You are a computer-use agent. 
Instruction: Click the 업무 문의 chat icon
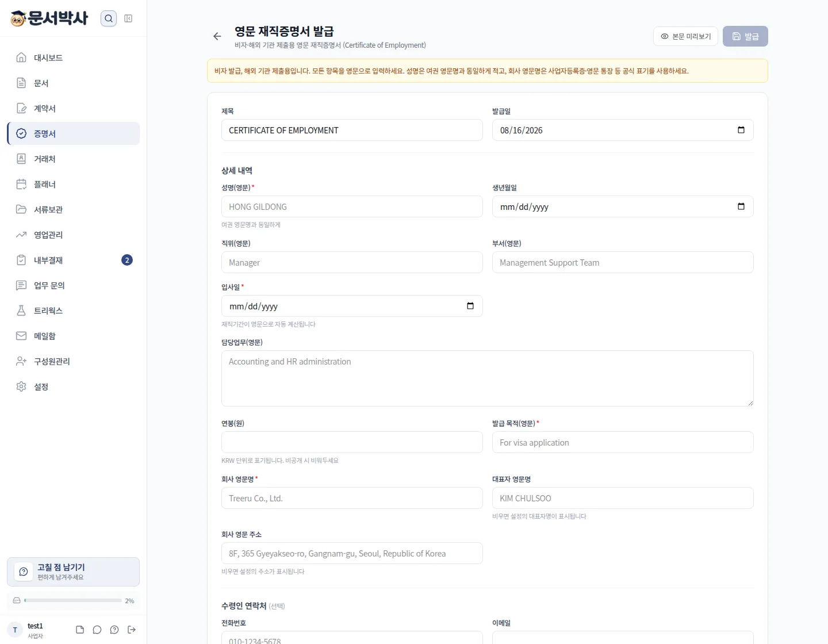pyautogui.click(x=21, y=285)
